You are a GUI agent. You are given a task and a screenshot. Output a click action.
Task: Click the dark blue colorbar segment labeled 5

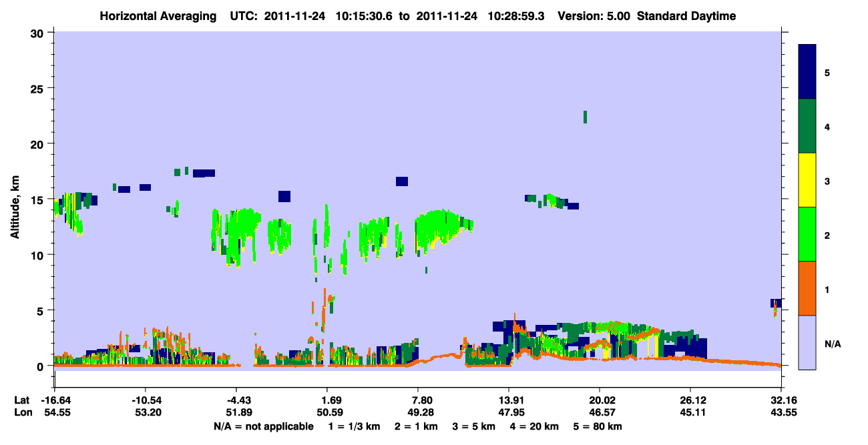[x=808, y=72]
